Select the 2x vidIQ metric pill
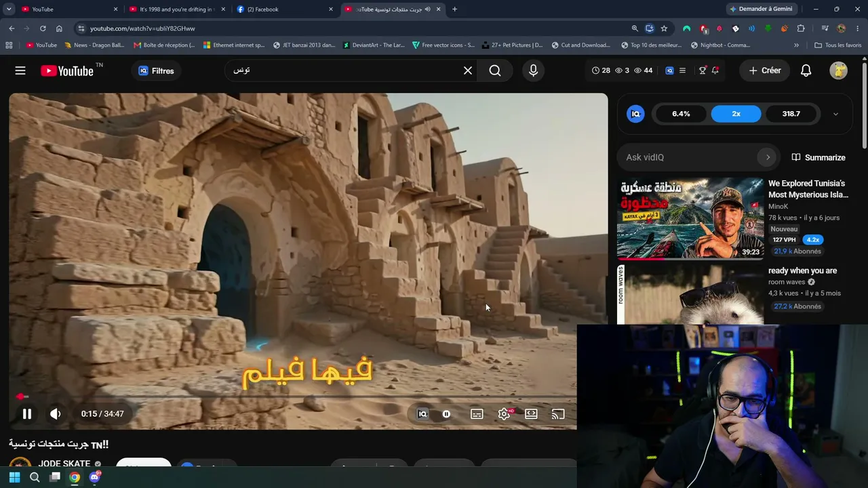 pyautogui.click(x=736, y=114)
